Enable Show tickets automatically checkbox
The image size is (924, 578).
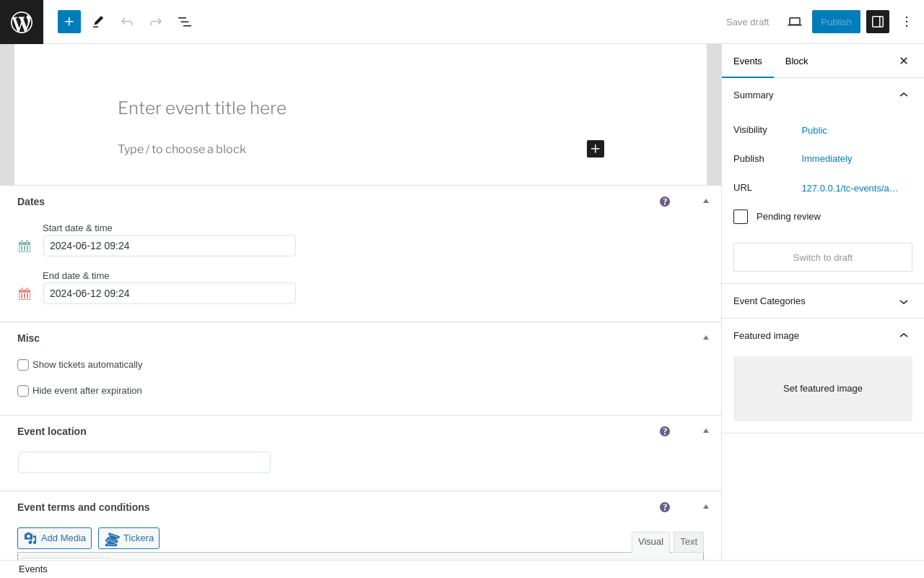pyautogui.click(x=23, y=365)
